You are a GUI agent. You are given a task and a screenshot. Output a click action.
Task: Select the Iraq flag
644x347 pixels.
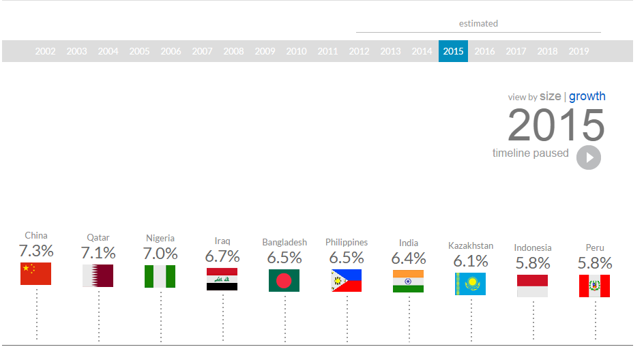click(x=222, y=280)
